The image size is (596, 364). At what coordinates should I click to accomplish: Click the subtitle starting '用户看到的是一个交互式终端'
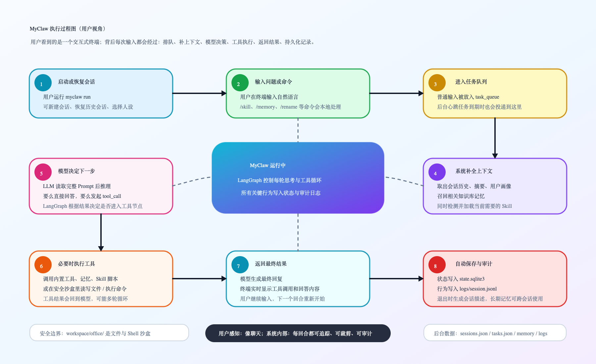click(x=173, y=42)
